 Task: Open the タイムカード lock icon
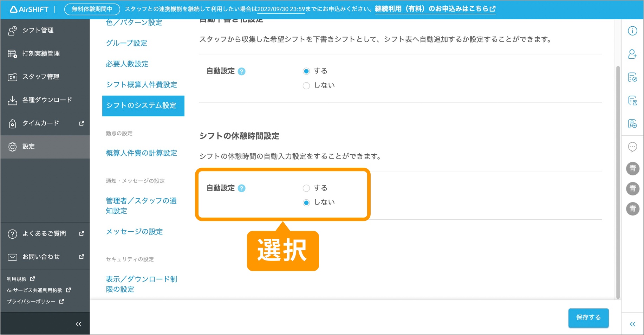(x=13, y=123)
